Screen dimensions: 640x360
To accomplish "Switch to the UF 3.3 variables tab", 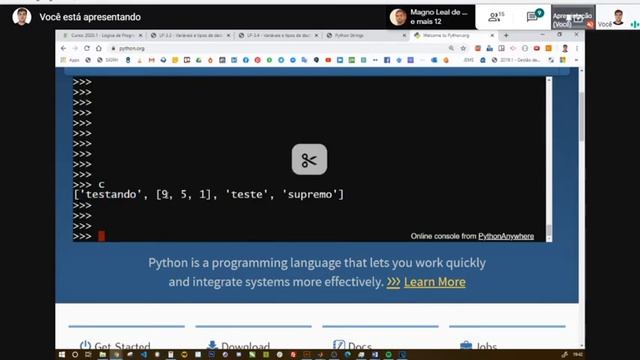I will coord(190,36).
